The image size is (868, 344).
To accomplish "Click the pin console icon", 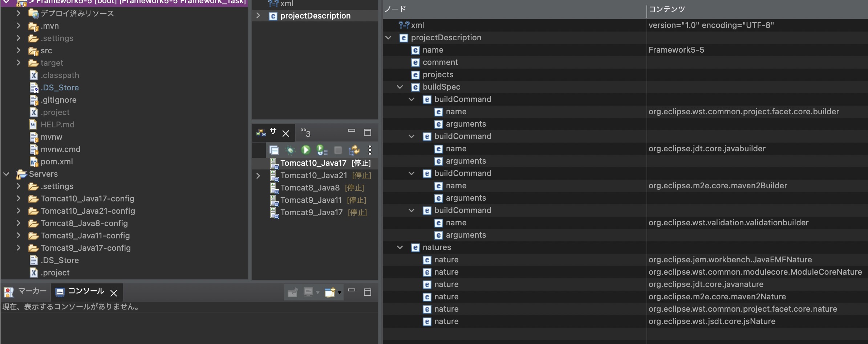I will point(292,292).
